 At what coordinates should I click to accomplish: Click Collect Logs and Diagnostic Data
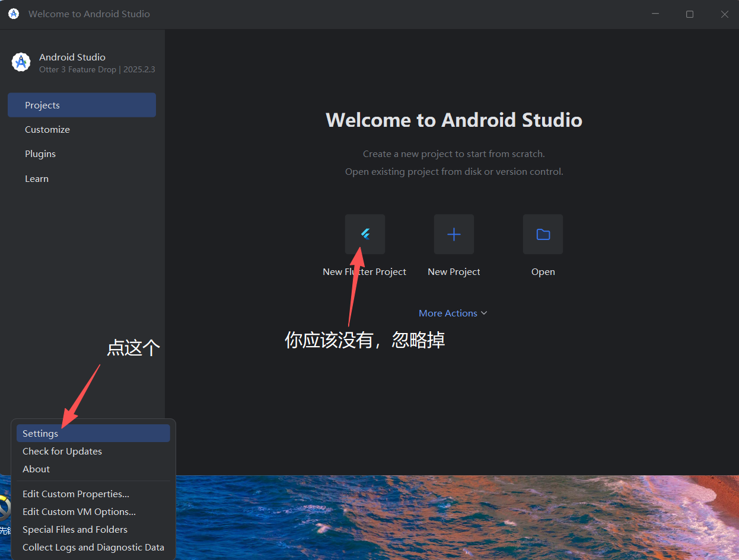(x=93, y=547)
